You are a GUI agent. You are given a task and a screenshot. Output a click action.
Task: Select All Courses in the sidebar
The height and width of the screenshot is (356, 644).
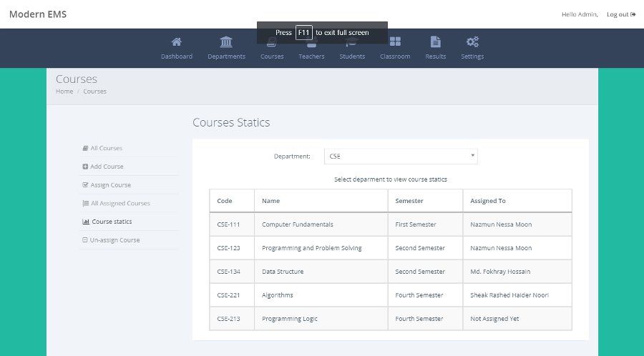click(x=106, y=149)
